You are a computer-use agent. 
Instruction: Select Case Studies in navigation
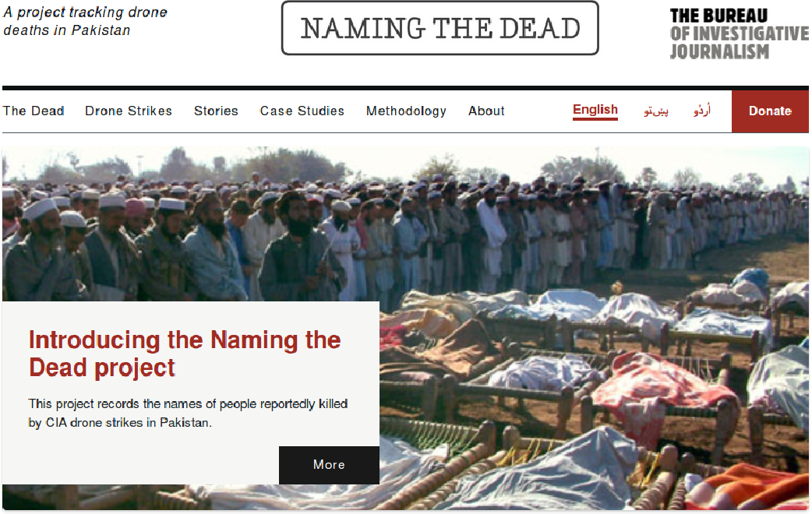[302, 111]
